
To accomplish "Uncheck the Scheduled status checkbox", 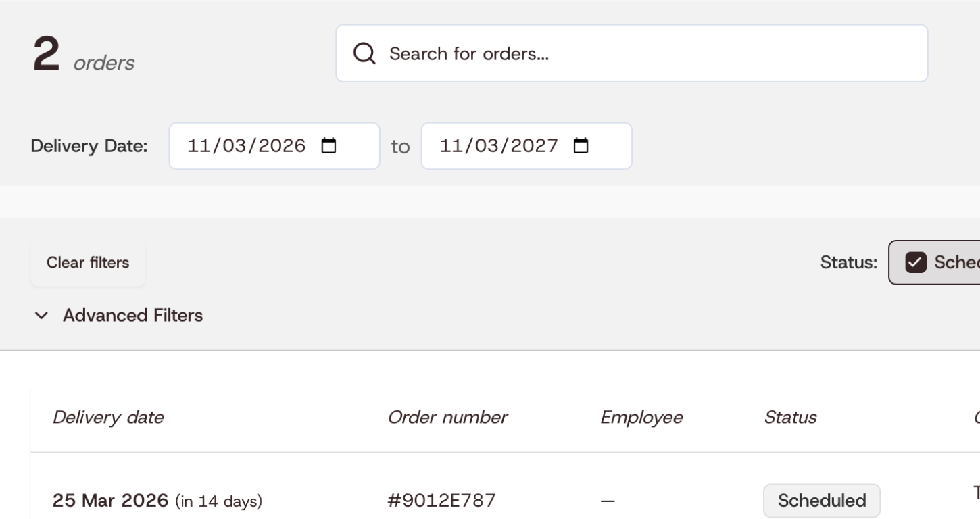I will click(x=916, y=262).
